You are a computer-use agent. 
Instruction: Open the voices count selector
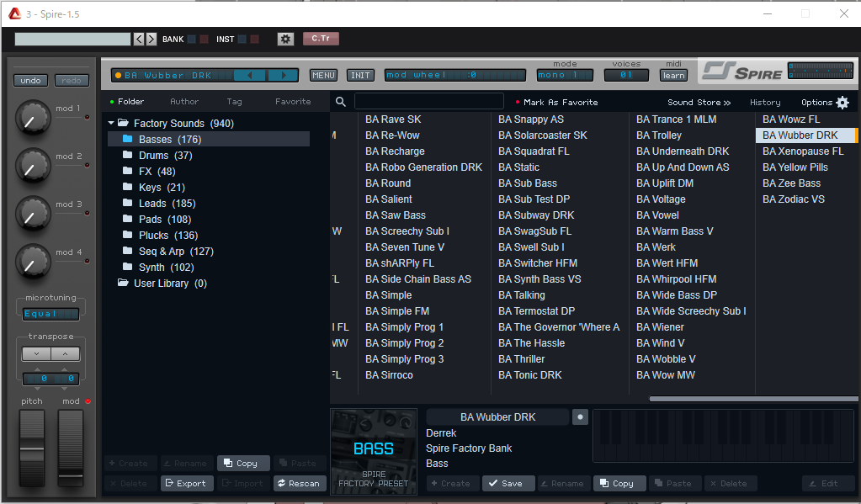(626, 75)
